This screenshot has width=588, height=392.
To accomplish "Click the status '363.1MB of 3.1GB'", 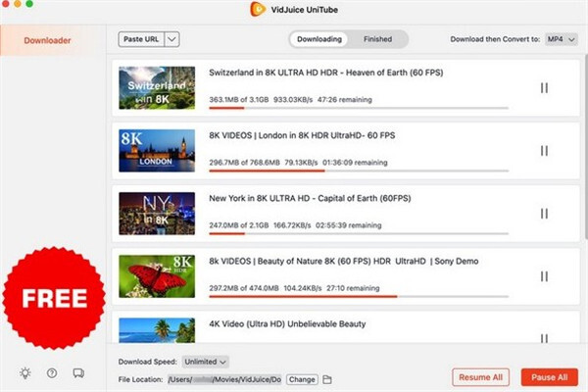I will (239, 100).
